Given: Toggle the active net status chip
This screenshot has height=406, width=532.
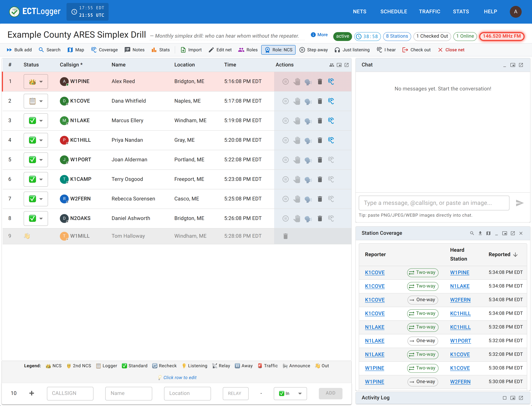Looking at the screenshot, I should (x=342, y=36).
